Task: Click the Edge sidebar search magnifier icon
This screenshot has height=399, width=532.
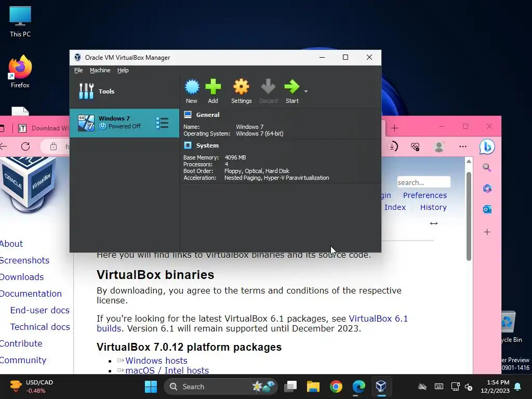Action: point(487,167)
